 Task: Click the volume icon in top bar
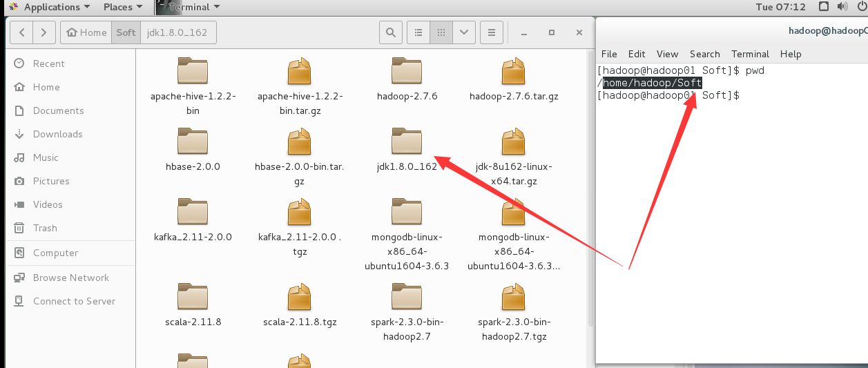(842, 7)
